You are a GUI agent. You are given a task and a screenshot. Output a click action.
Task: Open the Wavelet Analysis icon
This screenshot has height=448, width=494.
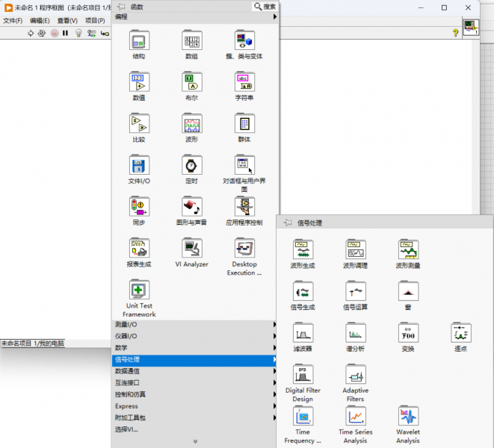(x=408, y=416)
